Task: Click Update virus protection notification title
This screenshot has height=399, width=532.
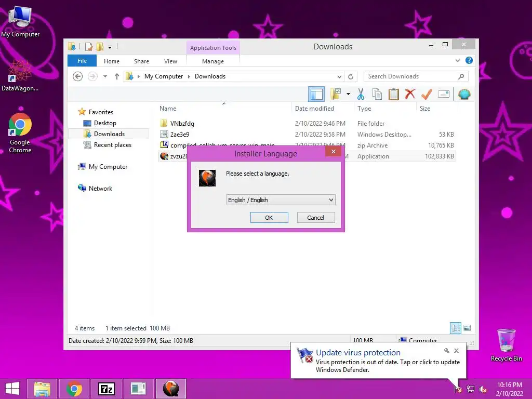Action: (x=358, y=353)
